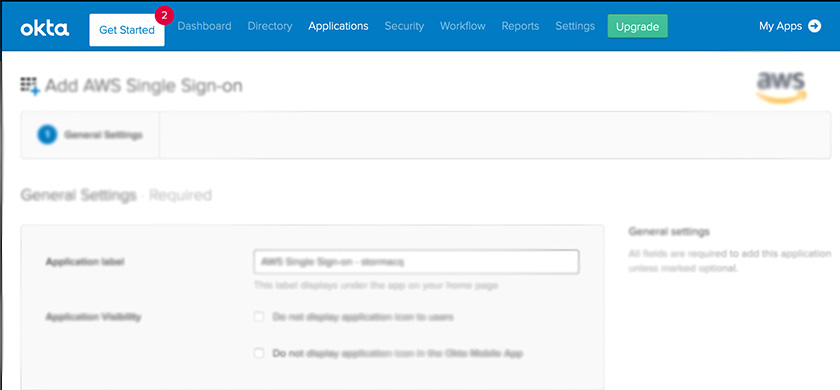The height and width of the screenshot is (390, 840).
Task: Open the Get Started button
Action: (127, 30)
